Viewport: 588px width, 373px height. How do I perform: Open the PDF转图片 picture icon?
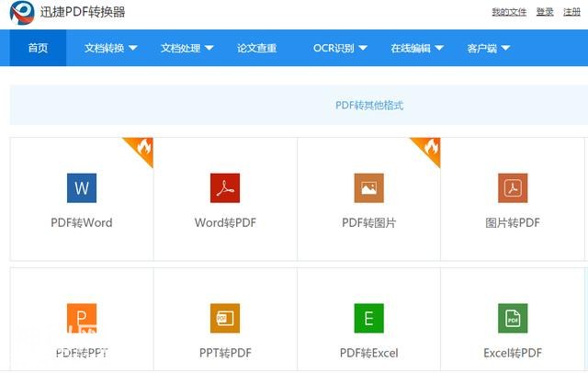(369, 187)
